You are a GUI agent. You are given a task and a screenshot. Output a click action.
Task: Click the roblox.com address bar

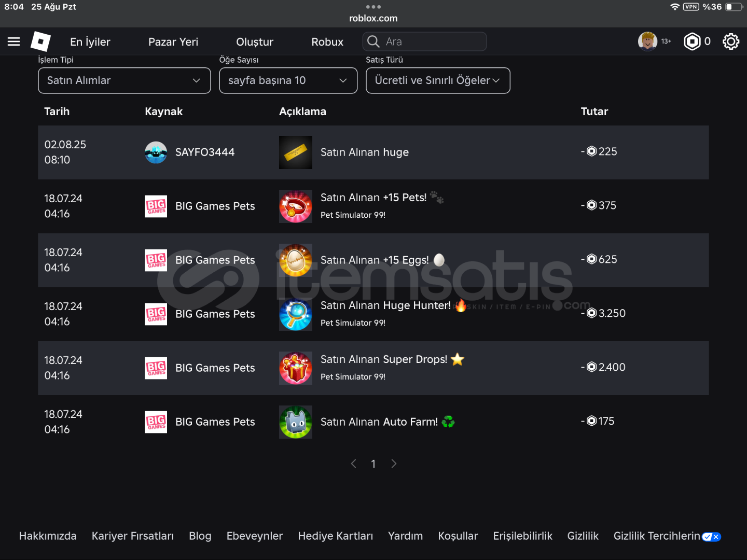click(x=374, y=18)
